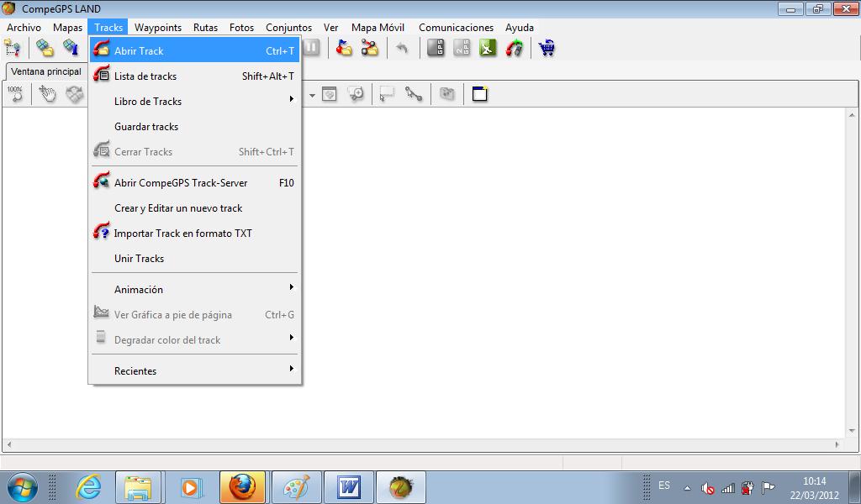This screenshot has width=861, height=504.
Task: Switch to the Ventana principal tab
Action: [46, 71]
